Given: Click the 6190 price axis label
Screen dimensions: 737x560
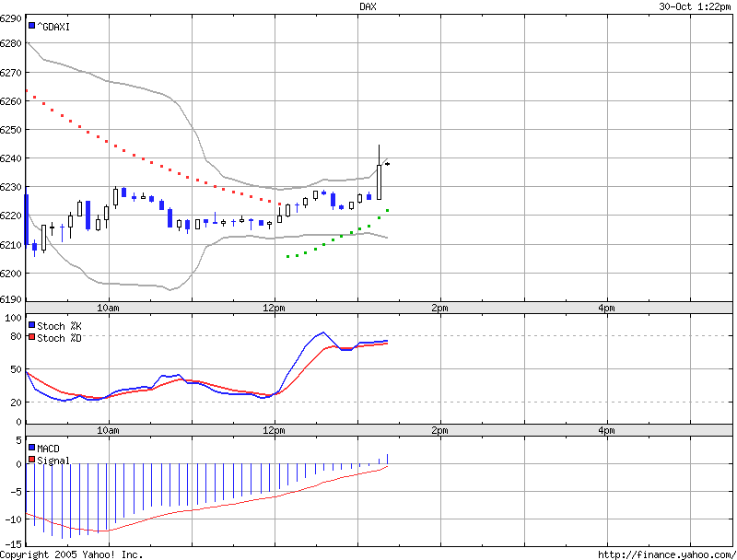Looking at the screenshot, I should tap(10, 299).
